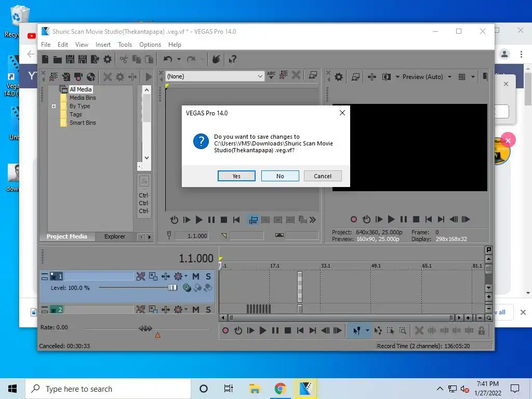Expand the By Type tree node

click(x=54, y=106)
